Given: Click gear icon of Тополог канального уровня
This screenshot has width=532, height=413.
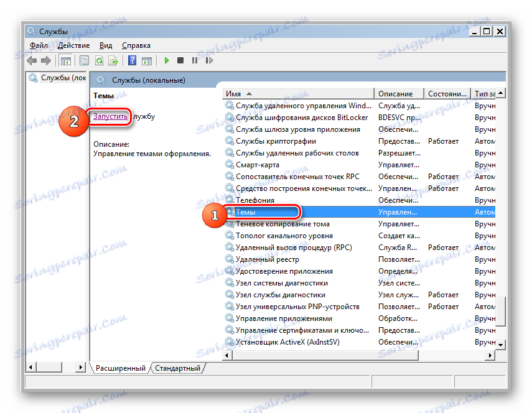Looking at the screenshot, I should pos(230,235).
